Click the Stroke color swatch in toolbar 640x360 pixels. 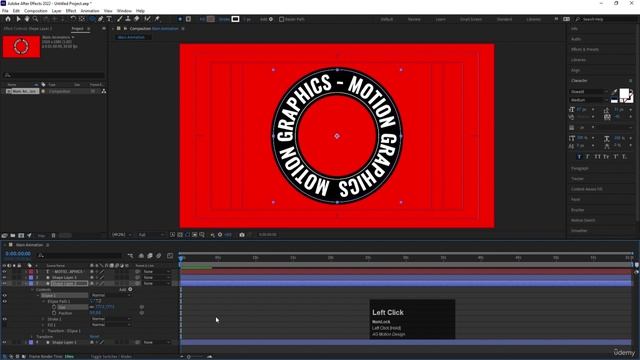tap(236, 19)
